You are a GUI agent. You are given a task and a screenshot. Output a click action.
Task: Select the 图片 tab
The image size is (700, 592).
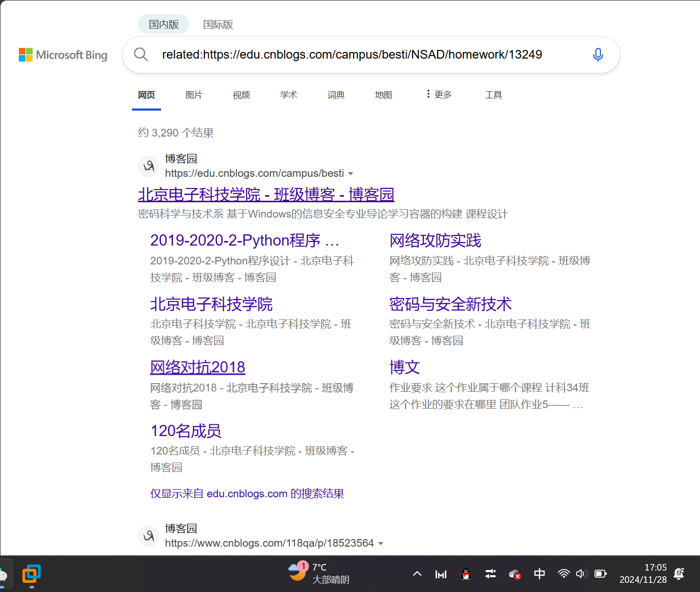(194, 95)
